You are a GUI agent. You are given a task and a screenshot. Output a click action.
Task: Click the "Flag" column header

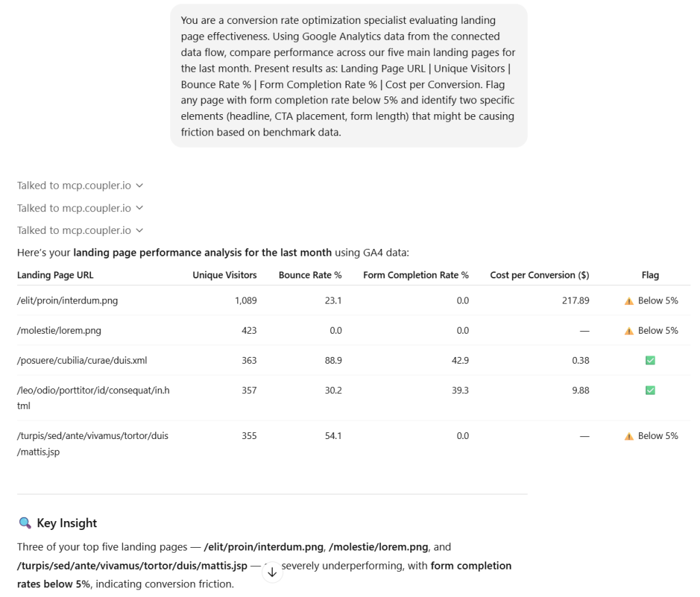click(650, 275)
